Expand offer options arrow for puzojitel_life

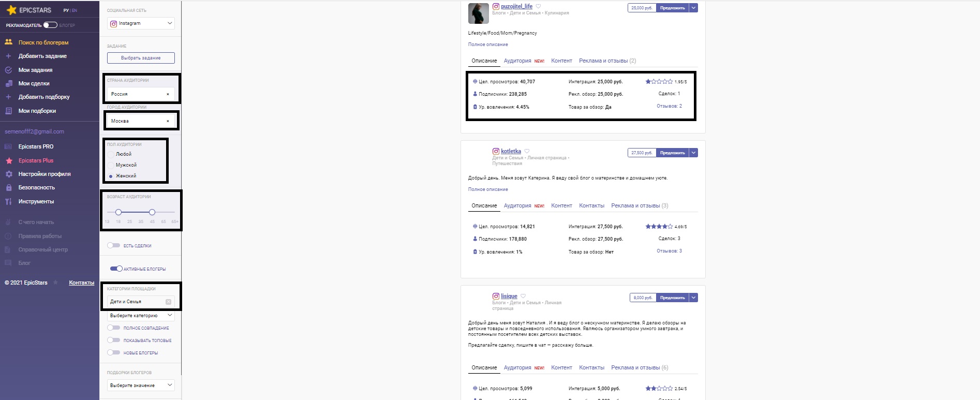693,8
